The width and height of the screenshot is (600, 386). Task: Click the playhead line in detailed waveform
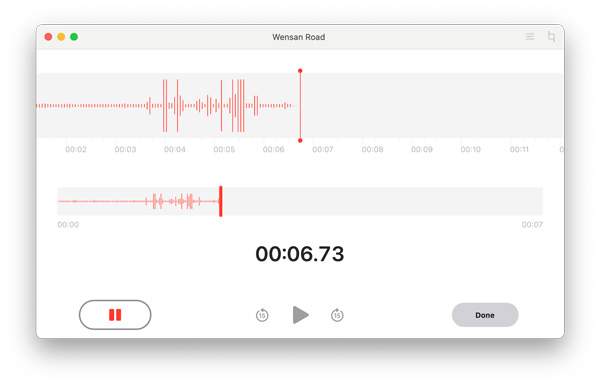tap(300, 106)
